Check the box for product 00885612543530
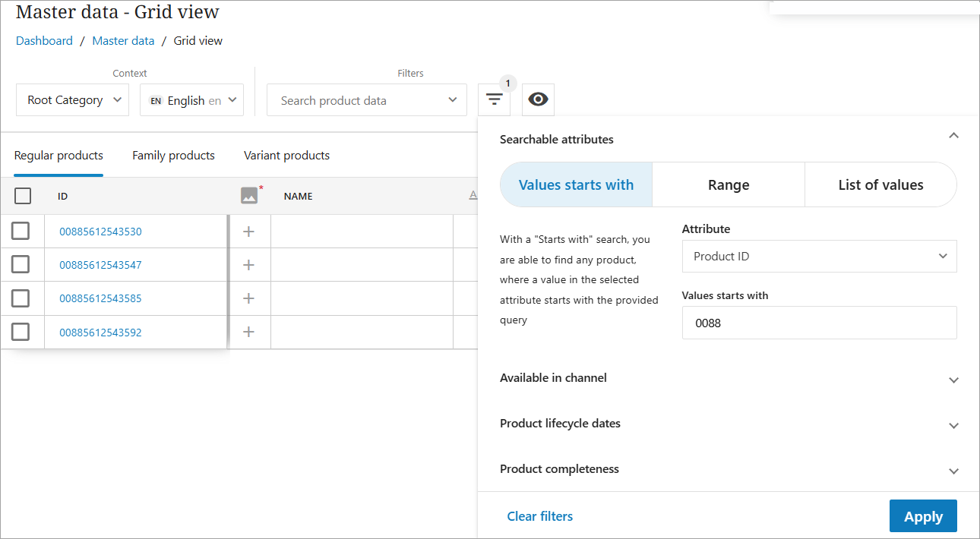Image resolution: width=980 pixels, height=539 pixels. pyautogui.click(x=21, y=231)
